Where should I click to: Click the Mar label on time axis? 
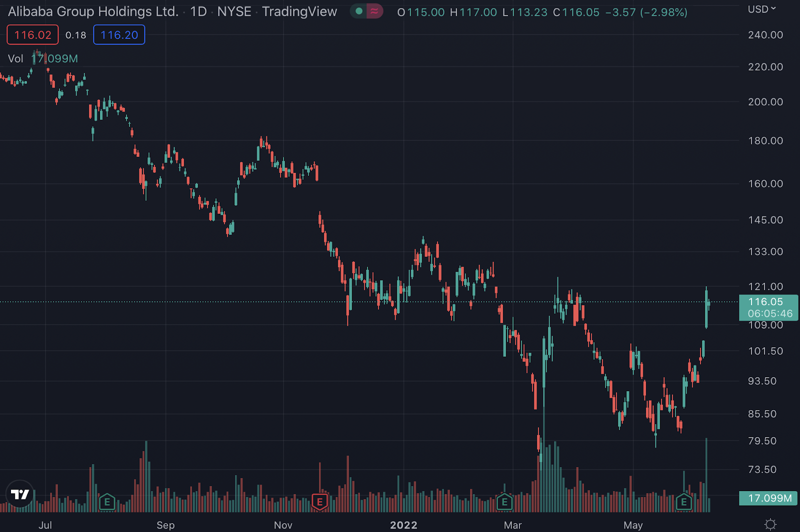pyautogui.click(x=512, y=525)
